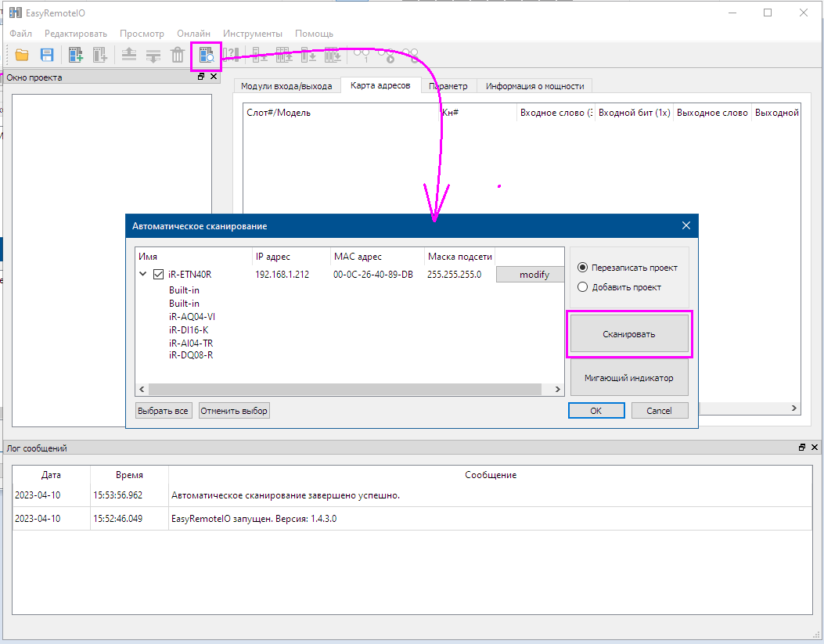Switch to Карта адресов tab

click(x=380, y=85)
